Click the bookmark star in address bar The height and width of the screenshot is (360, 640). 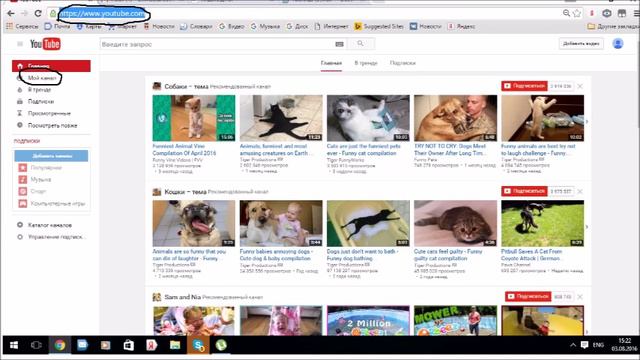click(577, 13)
